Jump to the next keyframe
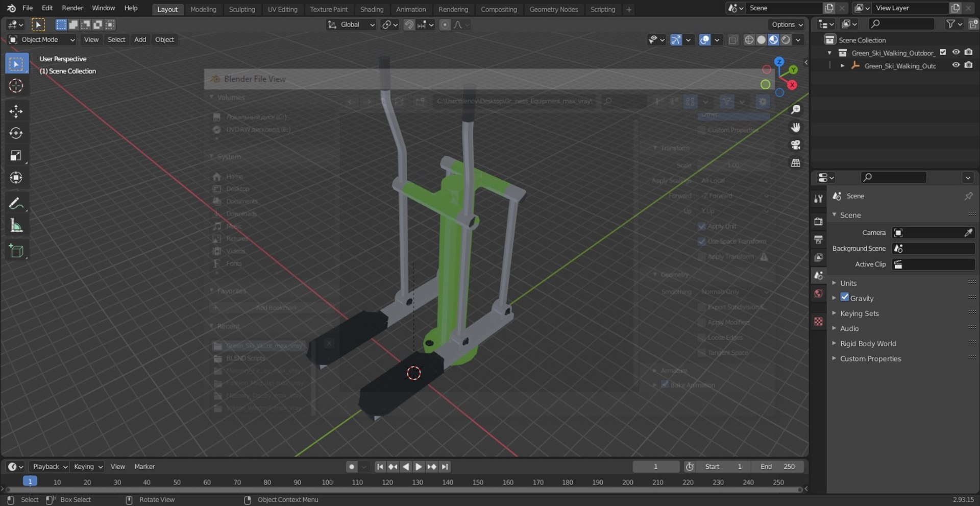Screen dimensions: 980x506 pyautogui.click(x=432, y=467)
